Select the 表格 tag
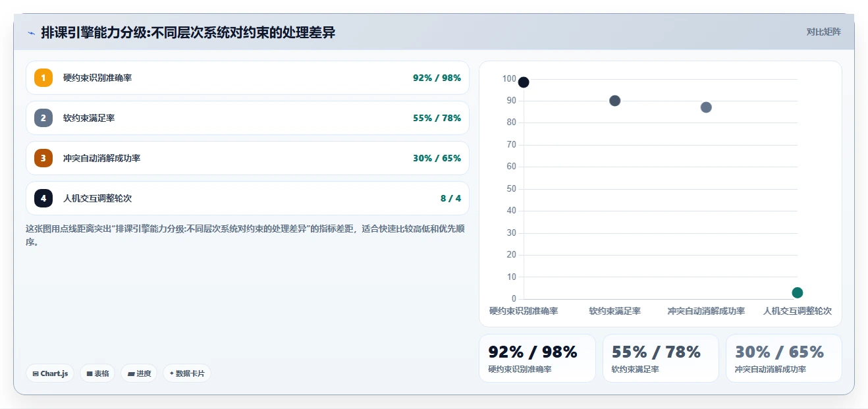This screenshot has width=868, height=409. 97,373
